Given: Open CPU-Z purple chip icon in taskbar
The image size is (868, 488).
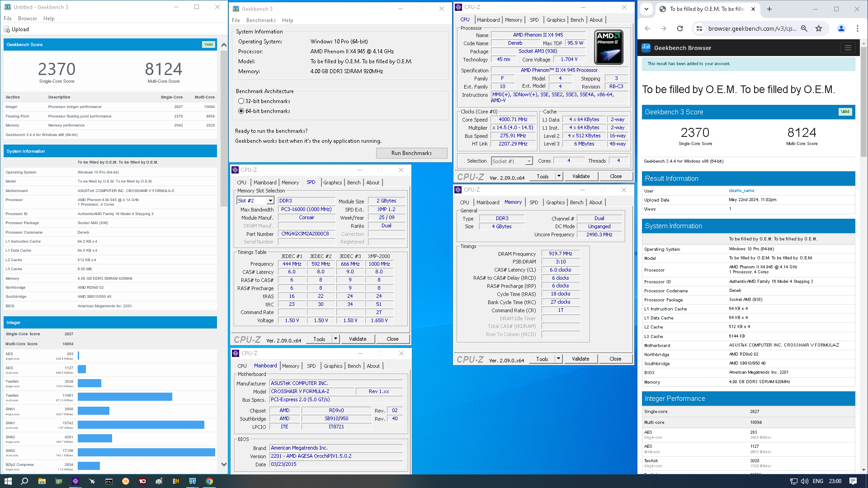Looking at the screenshot, I should pyautogui.click(x=75, y=481).
